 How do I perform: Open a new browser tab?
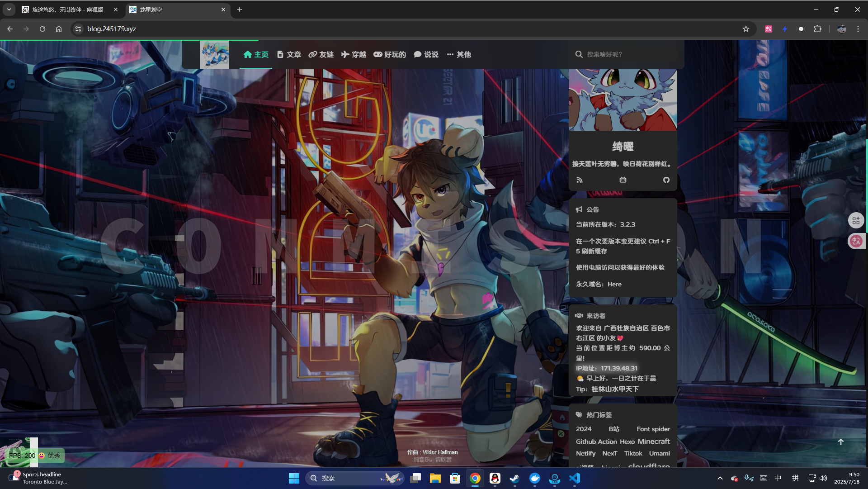[x=240, y=9]
